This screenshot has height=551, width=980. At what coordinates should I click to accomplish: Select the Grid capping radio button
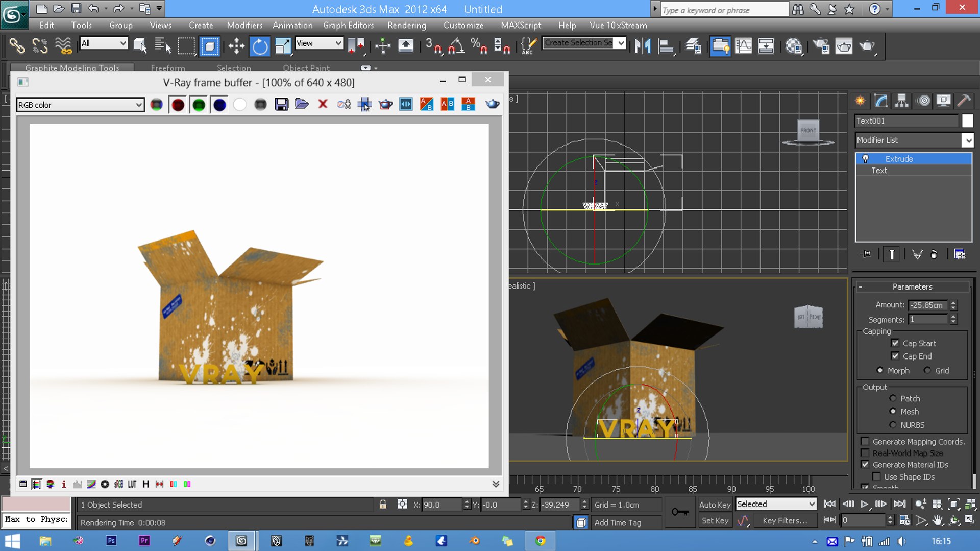click(x=927, y=370)
